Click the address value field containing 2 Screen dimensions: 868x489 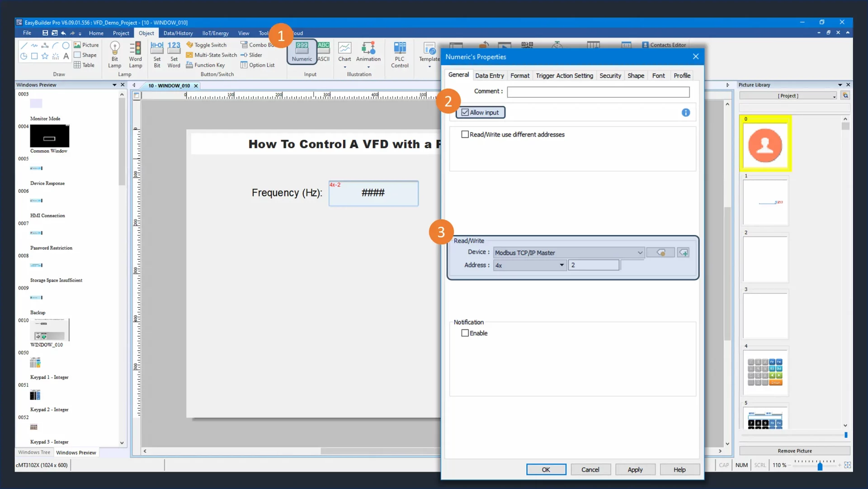593,265
